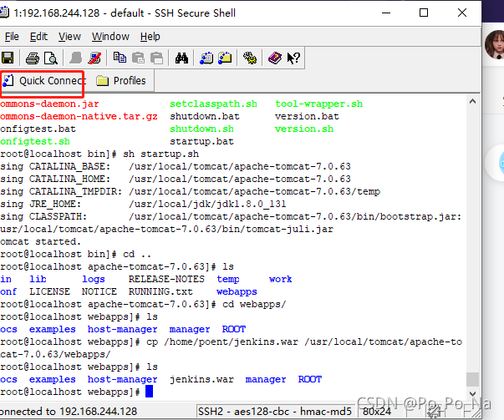The image size is (504, 420).
Task: Click the terminal cursor block at prompt
Action: pyautogui.click(x=149, y=392)
